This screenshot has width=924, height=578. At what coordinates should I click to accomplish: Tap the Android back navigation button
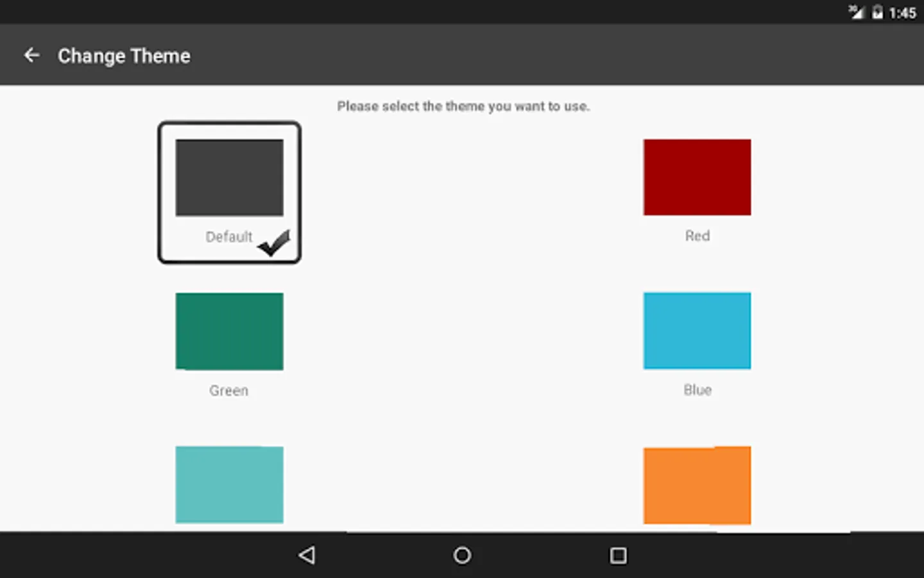click(x=307, y=555)
